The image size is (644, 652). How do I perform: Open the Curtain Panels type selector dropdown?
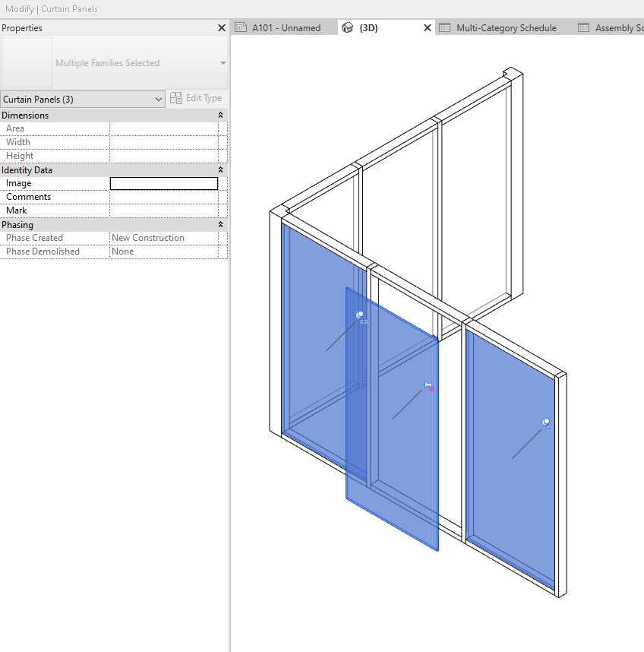click(x=159, y=98)
